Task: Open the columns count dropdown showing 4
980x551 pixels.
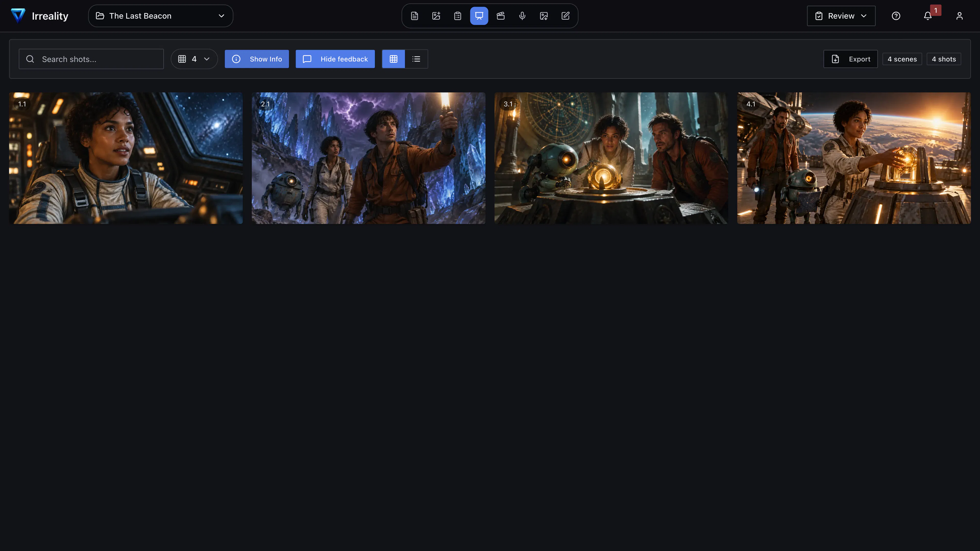Action: [x=194, y=59]
